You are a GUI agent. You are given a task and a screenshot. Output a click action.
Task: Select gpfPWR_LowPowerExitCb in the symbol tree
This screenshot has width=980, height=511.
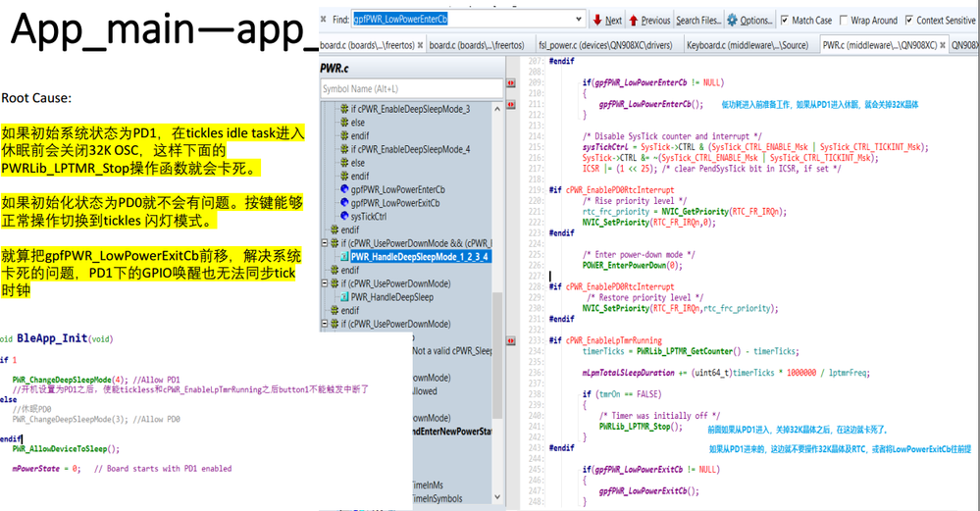tap(395, 203)
